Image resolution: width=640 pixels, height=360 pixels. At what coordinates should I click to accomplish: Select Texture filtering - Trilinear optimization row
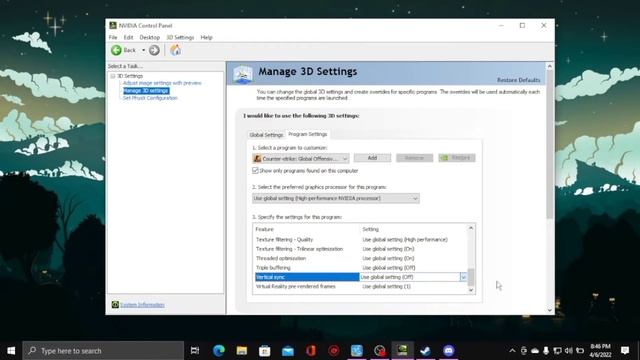tap(361, 249)
